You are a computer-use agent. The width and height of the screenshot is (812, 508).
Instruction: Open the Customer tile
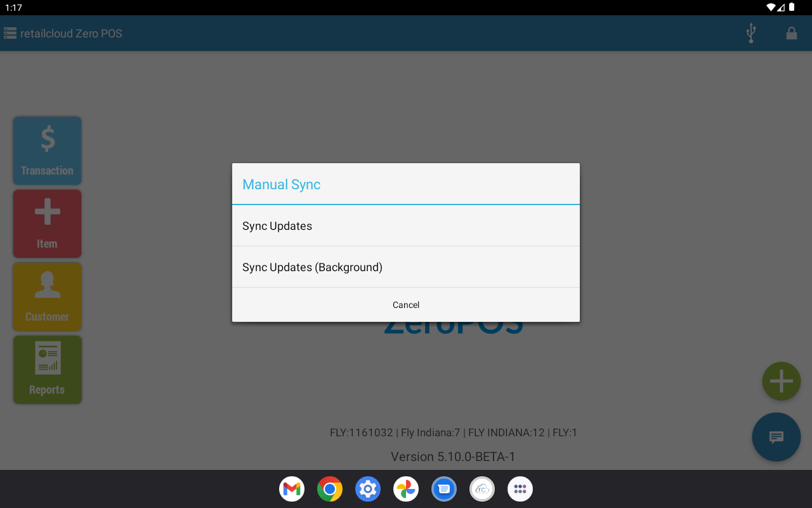click(x=47, y=297)
